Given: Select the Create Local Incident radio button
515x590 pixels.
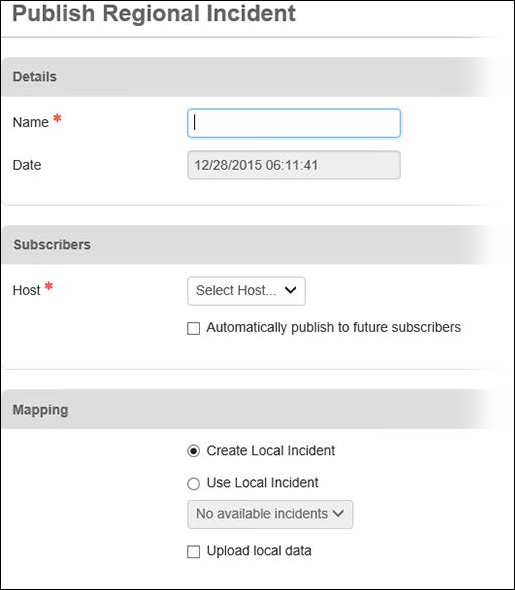Looking at the screenshot, I should [193, 451].
